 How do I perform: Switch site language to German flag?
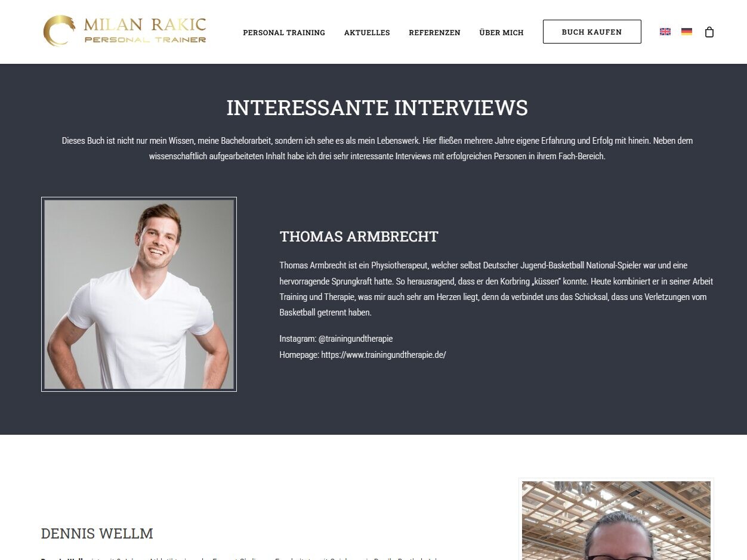click(687, 32)
